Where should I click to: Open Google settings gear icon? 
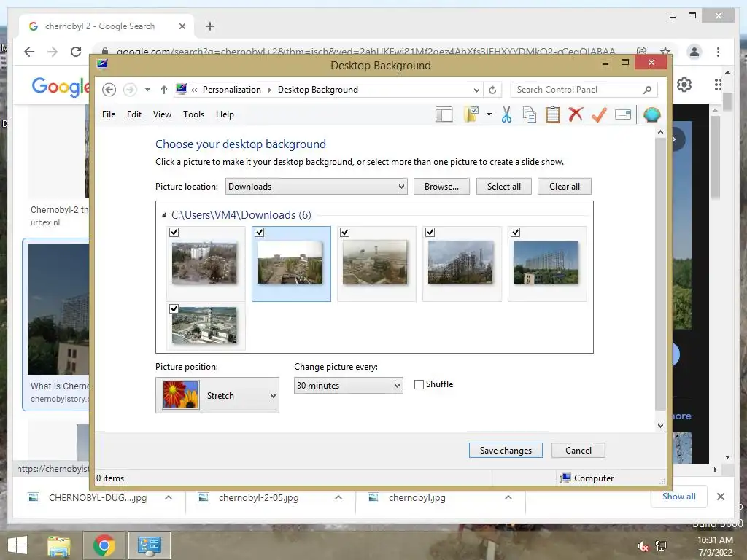(x=684, y=85)
